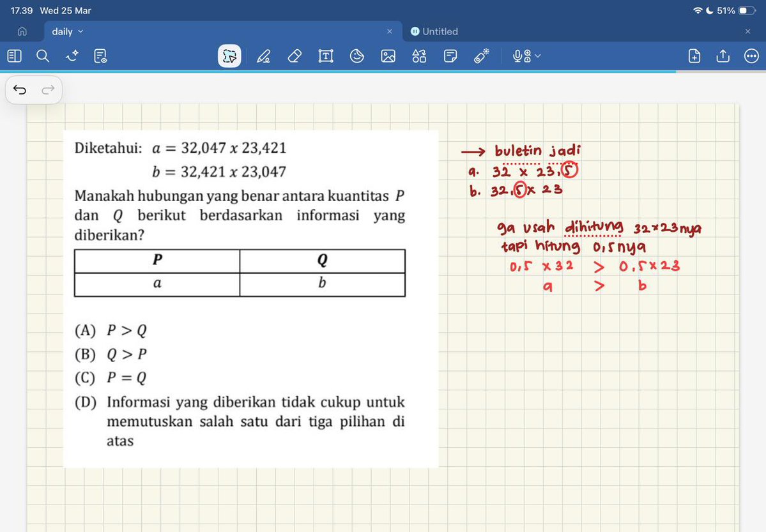Undo the last action
Image resolution: width=766 pixels, height=532 pixels.
click(20, 90)
